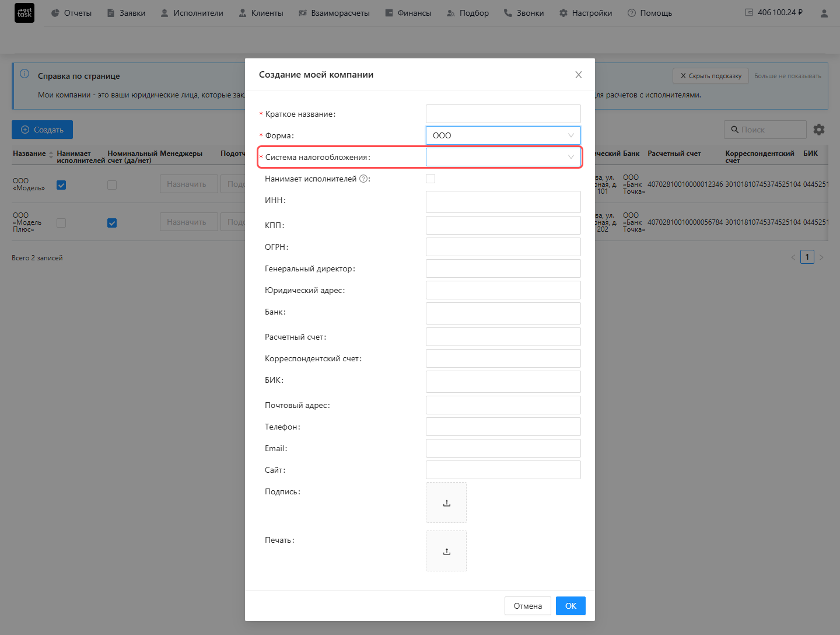Click the wallet balance icon
840x635 pixels.
[x=749, y=12]
